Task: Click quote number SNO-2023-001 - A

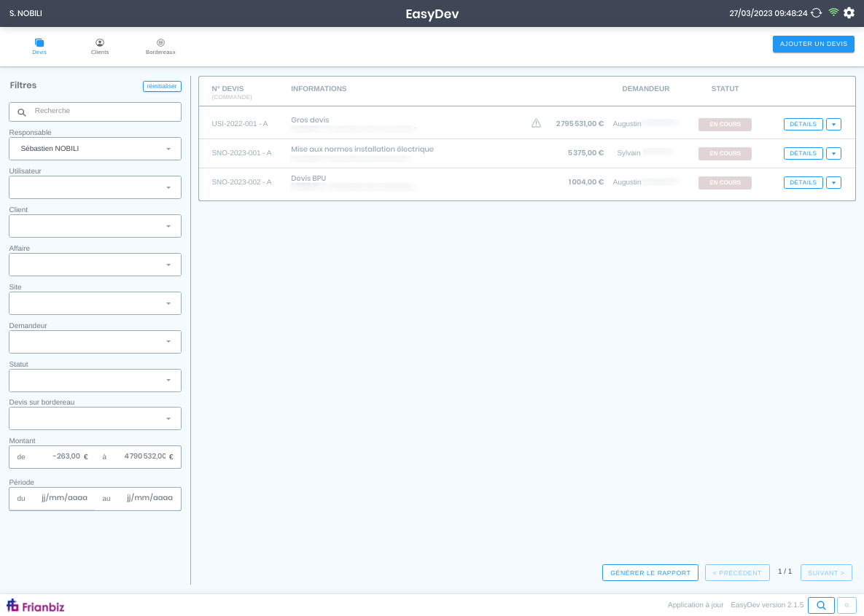Action: tap(241, 153)
